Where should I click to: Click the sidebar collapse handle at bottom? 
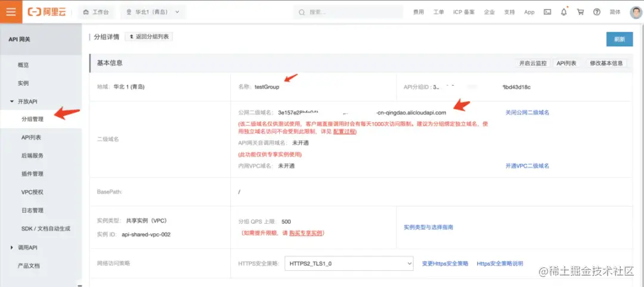click(79, 285)
